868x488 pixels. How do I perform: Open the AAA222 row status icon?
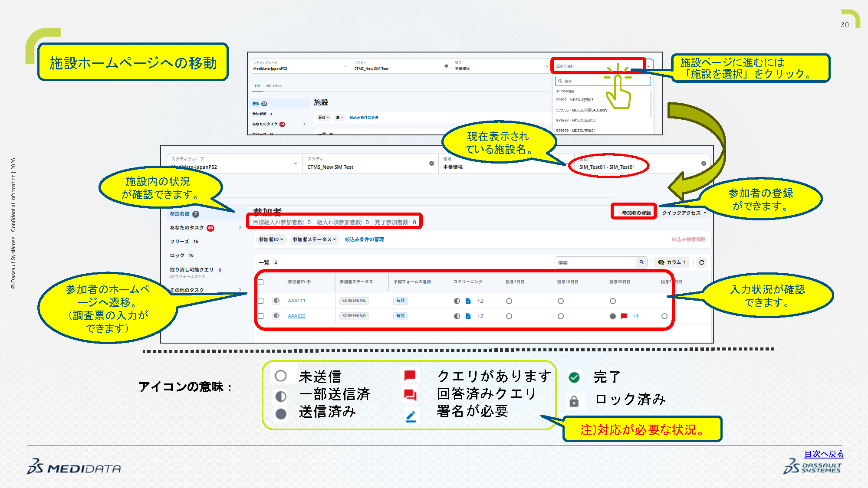point(276,316)
